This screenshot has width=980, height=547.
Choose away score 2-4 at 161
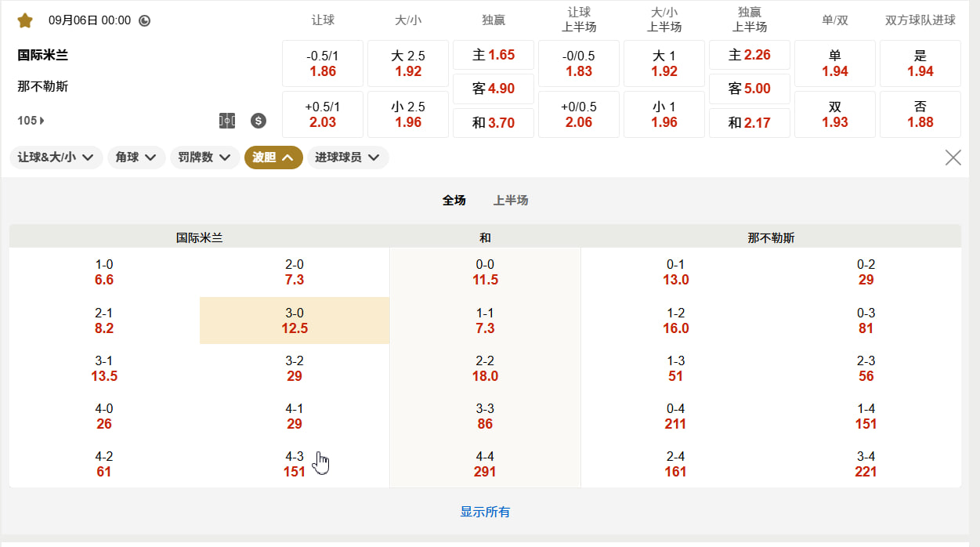click(675, 464)
